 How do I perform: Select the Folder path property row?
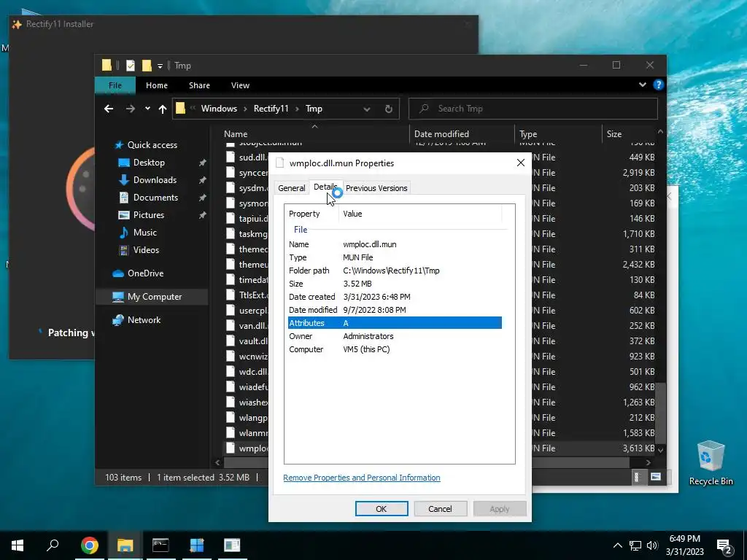(395, 271)
